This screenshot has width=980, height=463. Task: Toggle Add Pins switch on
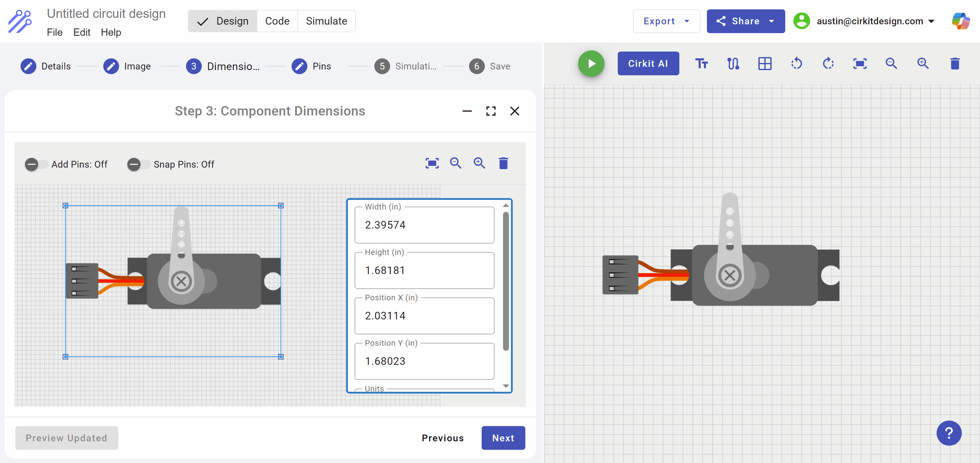coord(36,164)
